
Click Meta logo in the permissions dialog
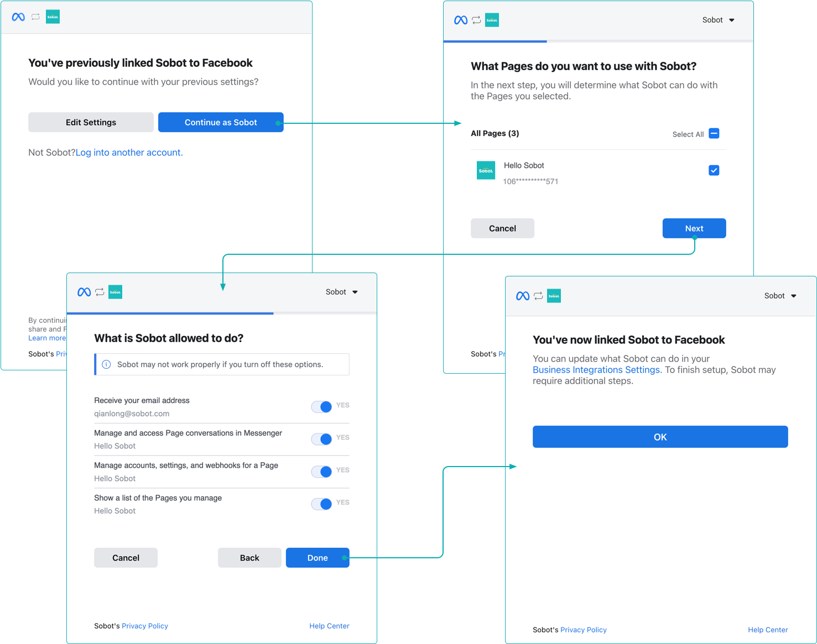pyautogui.click(x=84, y=292)
